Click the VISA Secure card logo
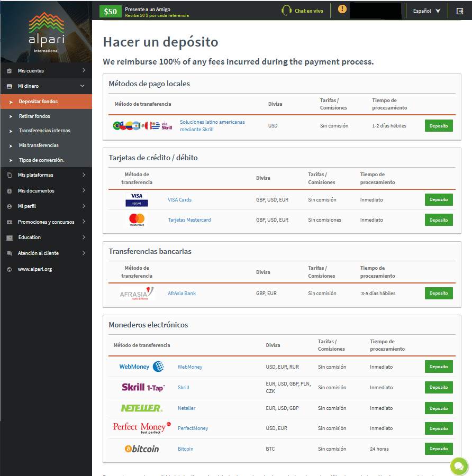Viewport: 472px width, 476px height. point(137,200)
